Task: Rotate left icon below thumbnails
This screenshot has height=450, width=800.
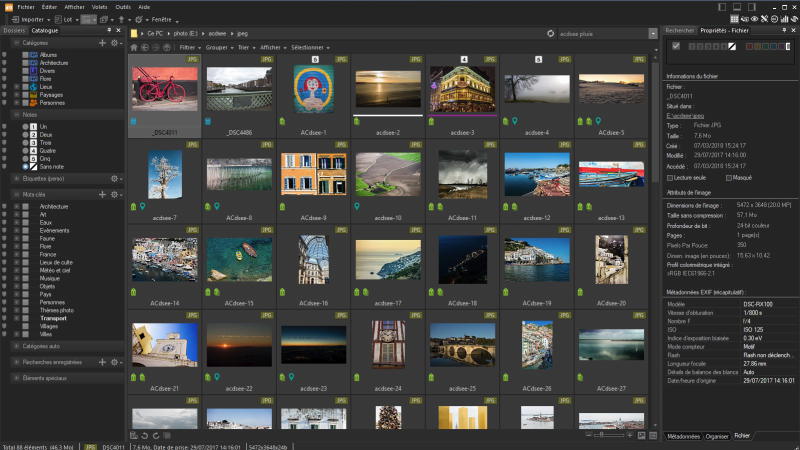Action: 145,436
